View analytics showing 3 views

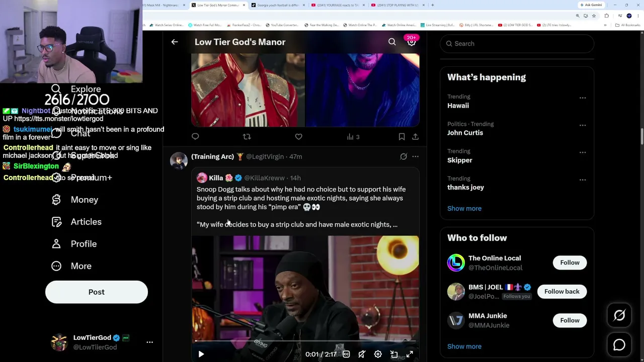(353, 137)
